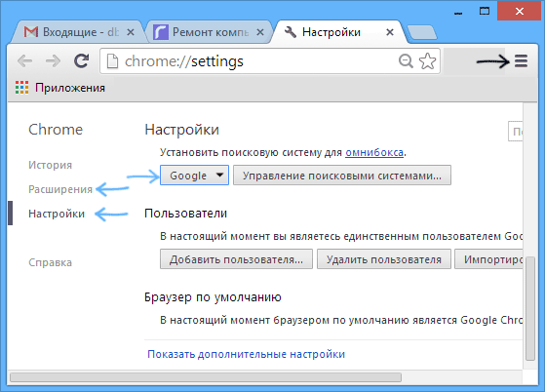Open the Приложения apps grid icon
The width and height of the screenshot is (545, 392).
point(21,88)
